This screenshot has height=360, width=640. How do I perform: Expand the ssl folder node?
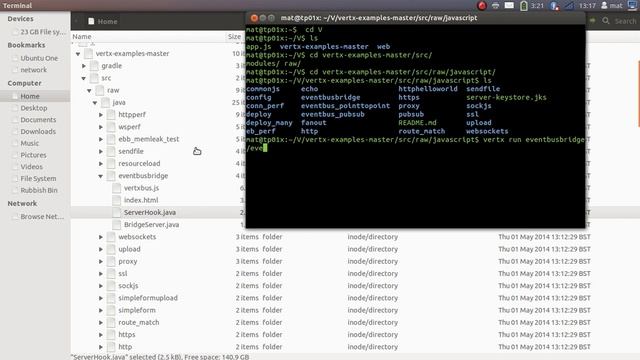[101, 273]
